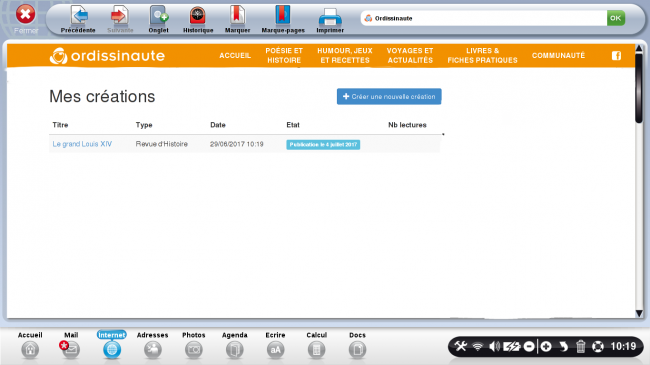Select the Internet app in the dock

(x=112, y=345)
